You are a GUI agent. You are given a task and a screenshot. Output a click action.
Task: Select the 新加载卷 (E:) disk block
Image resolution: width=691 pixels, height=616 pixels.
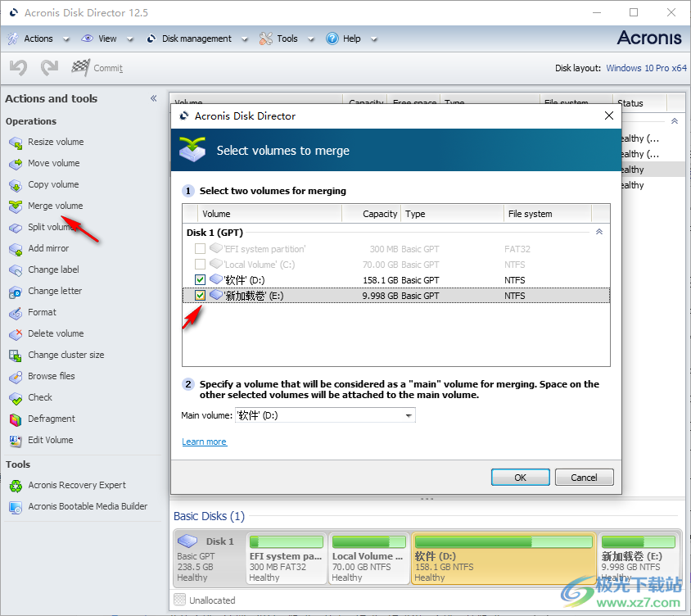[x=638, y=559]
